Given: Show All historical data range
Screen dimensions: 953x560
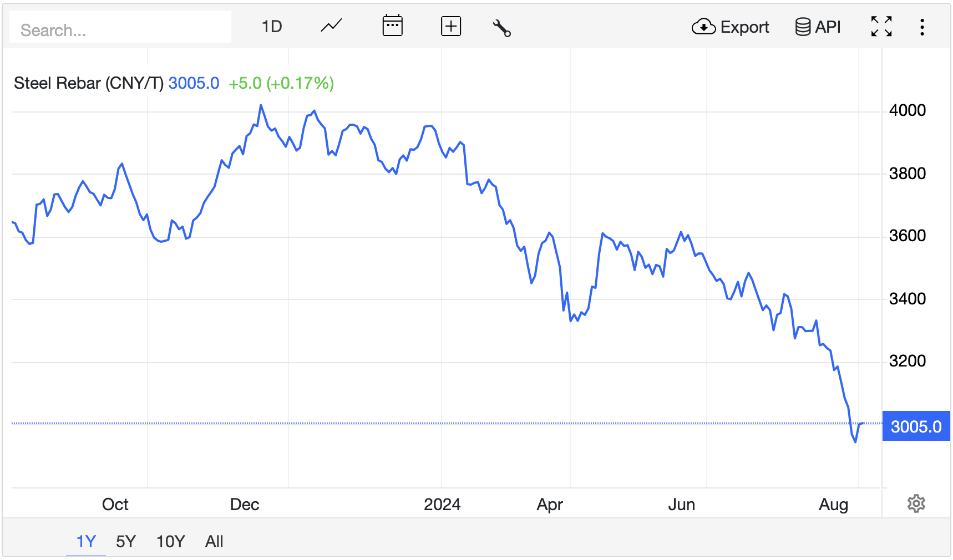Looking at the screenshot, I should click(x=214, y=541).
